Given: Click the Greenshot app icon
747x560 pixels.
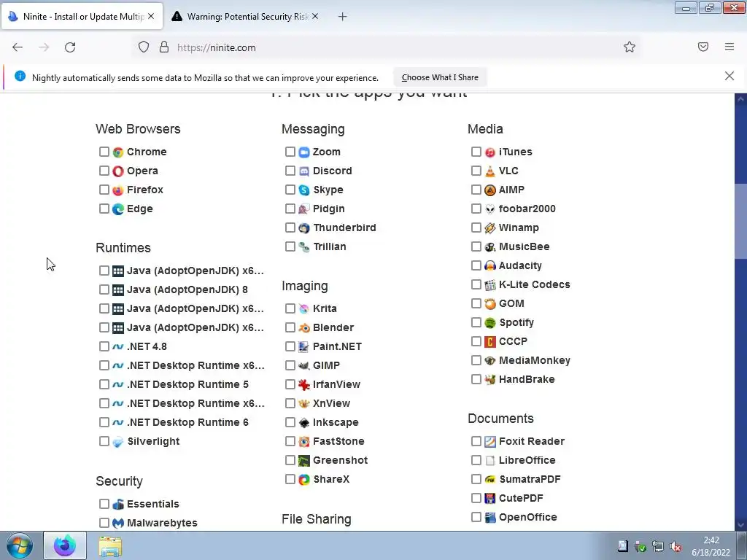Looking at the screenshot, I should [304, 461].
